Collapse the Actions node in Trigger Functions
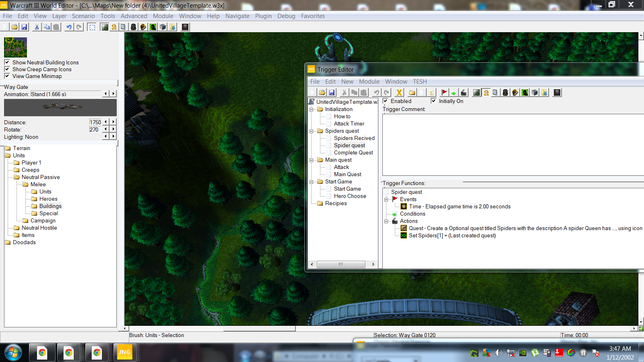This screenshot has width=644, height=362. [386, 221]
